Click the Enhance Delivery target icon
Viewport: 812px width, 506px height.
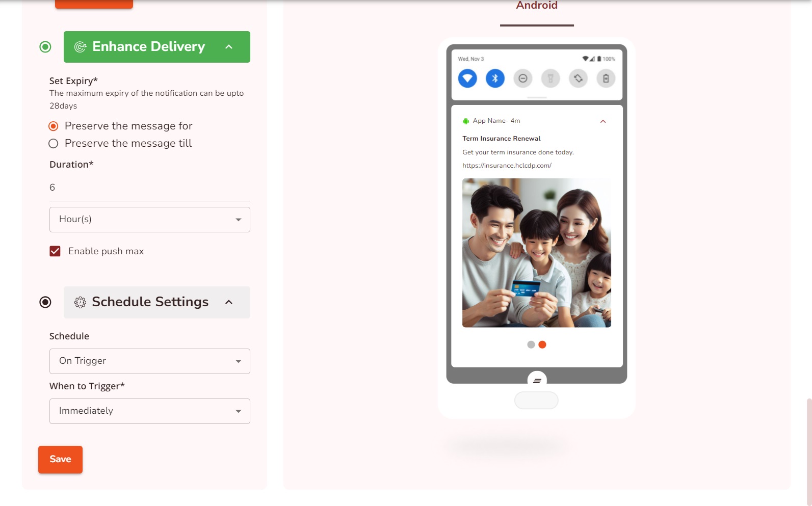click(x=80, y=47)
